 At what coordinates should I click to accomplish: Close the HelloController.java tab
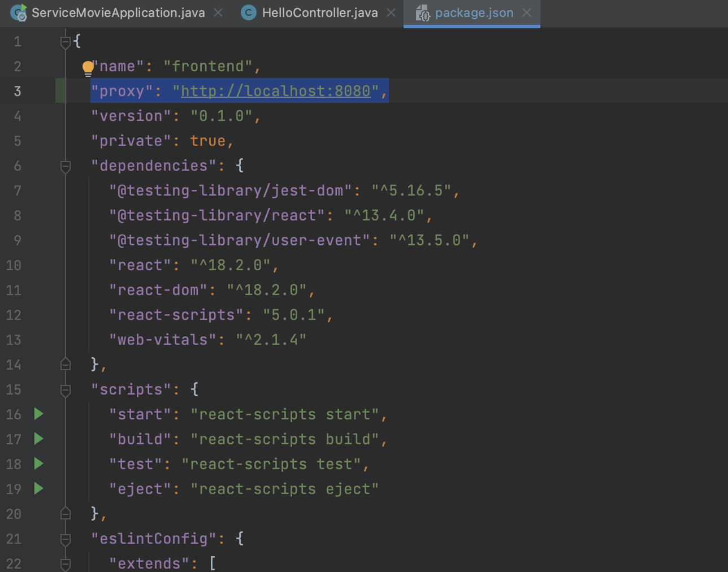tap(391, 12)
